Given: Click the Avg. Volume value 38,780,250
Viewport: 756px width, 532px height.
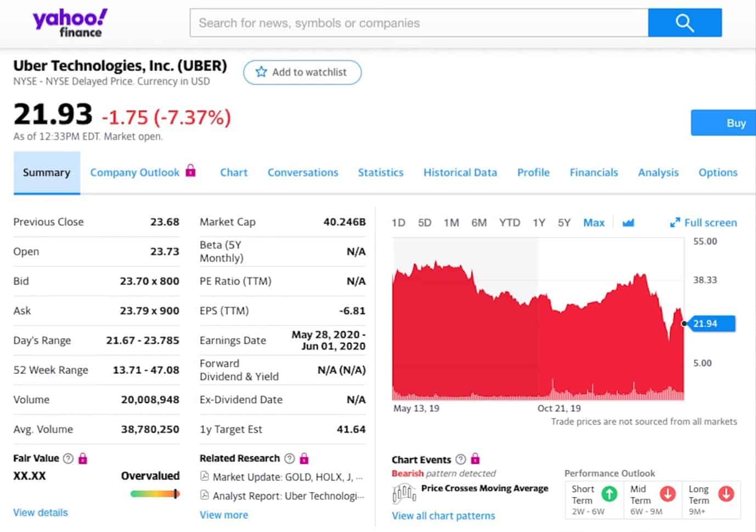Looking at the screenshot, I should [x=150, y=429].
